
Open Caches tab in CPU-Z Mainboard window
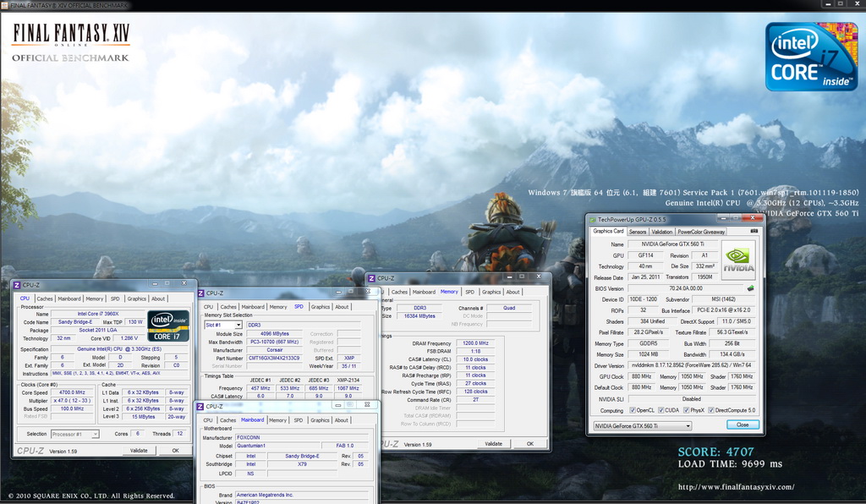click(227, 420)
